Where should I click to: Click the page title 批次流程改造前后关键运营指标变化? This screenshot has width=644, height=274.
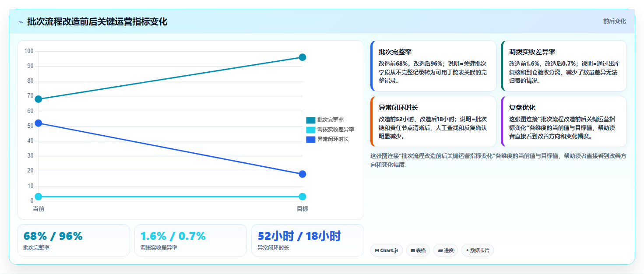[97, 21]
